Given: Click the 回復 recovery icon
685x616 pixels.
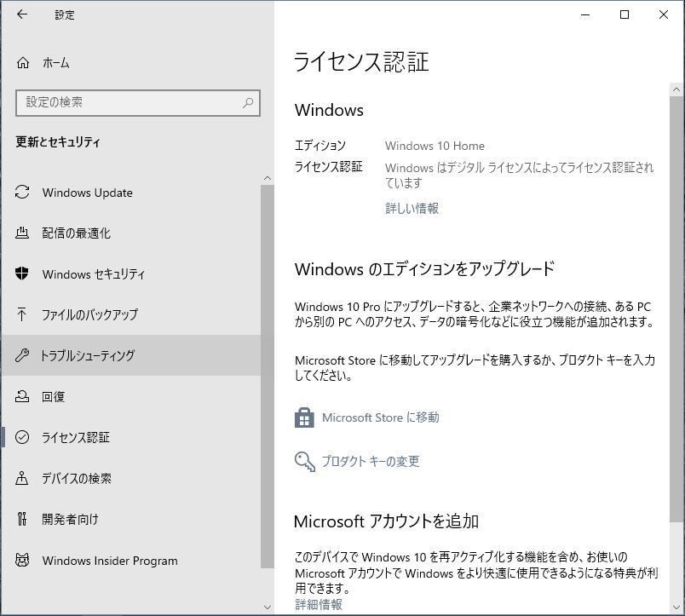Looking at the screenshot, I should click(22, 396).
